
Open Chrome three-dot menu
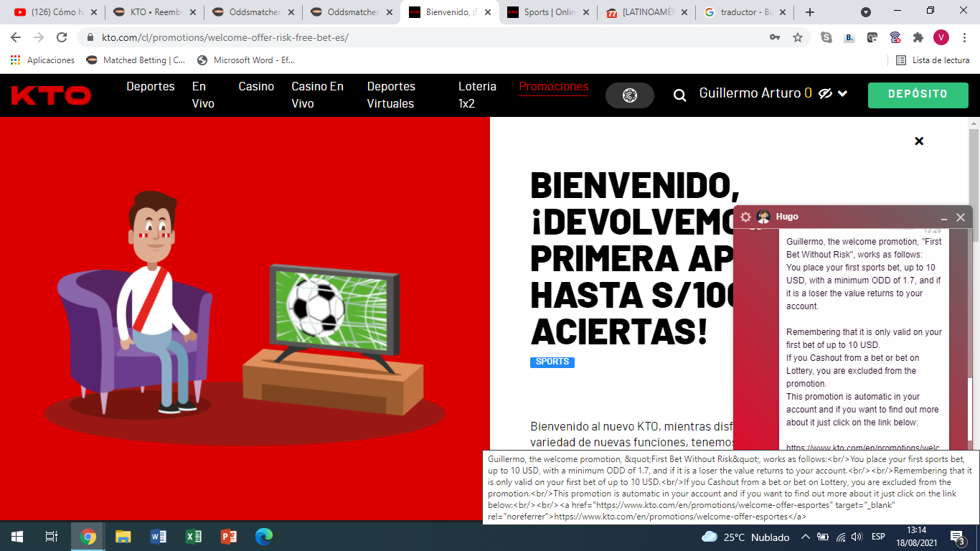pos(964,37)
